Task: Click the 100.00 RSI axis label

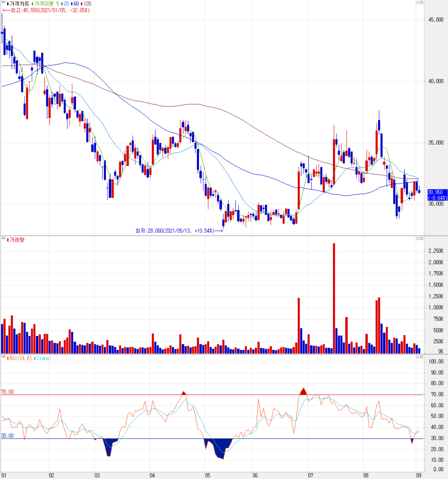Action: 436,362
